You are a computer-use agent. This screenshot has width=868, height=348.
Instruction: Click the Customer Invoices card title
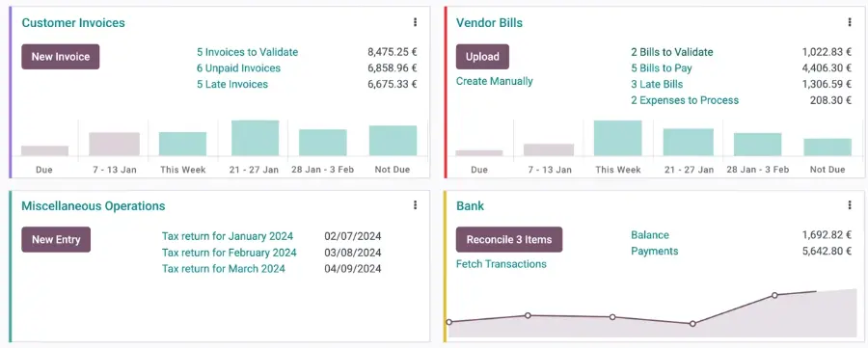coord(73,23)
